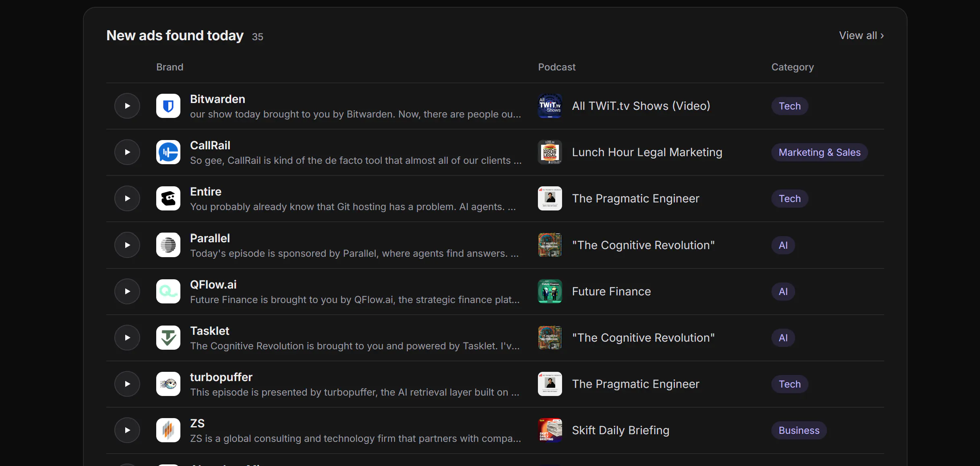Select the AI tag in QFlow.ai row
Screen dimensions: 980x466
[783, 291]
